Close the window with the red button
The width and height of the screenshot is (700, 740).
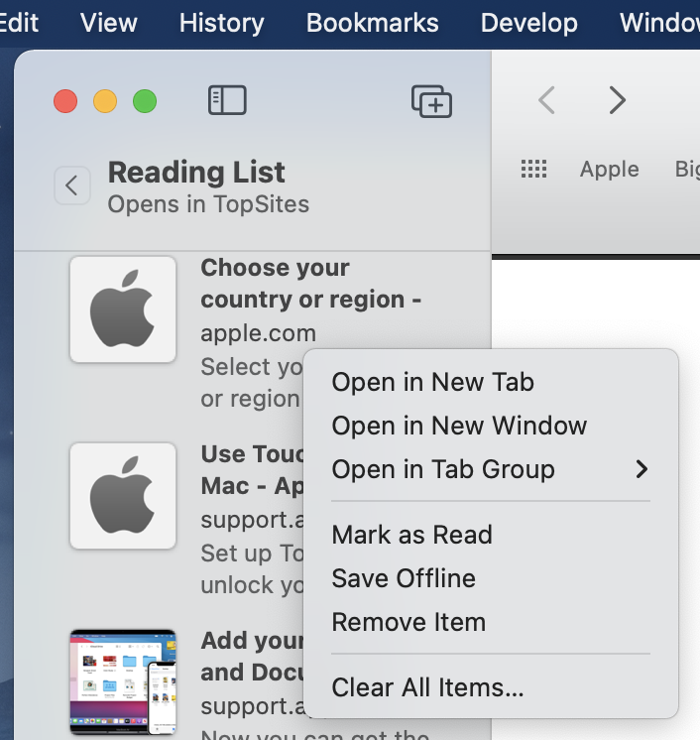click(65, 101)
